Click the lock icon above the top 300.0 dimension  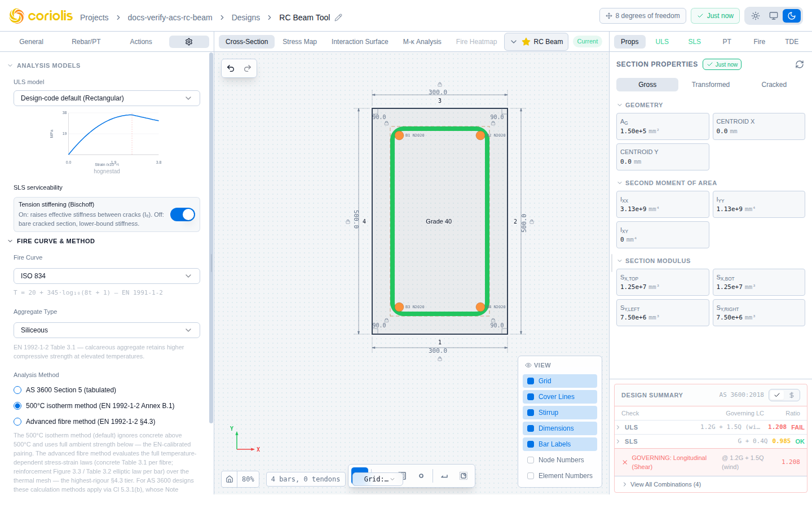[x=440, y=85]
